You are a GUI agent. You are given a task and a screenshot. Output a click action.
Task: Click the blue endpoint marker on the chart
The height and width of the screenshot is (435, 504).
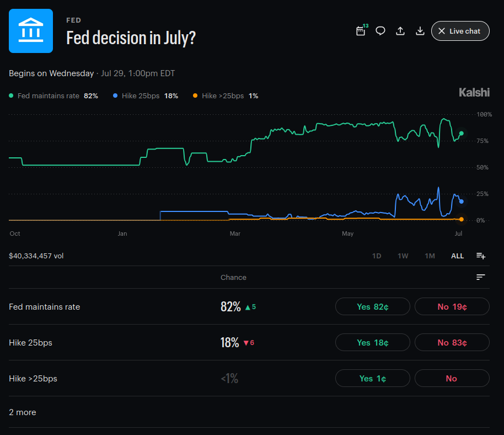click(x=462, y=201)
